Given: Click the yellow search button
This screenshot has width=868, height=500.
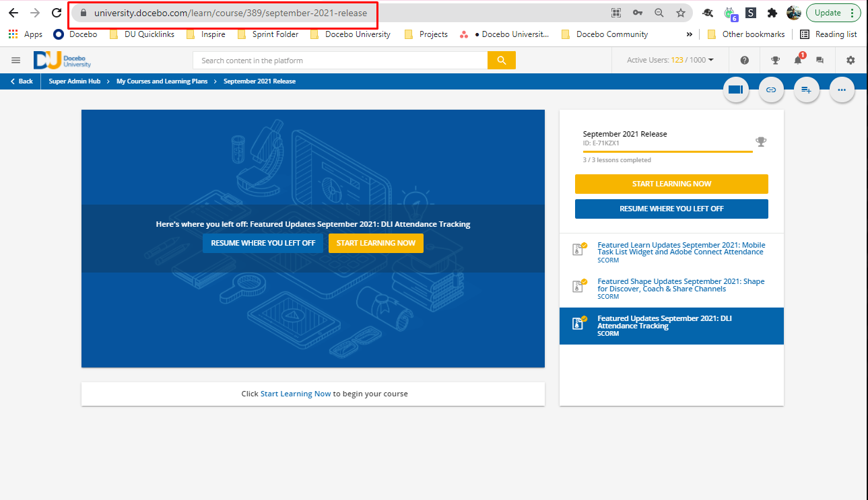Looking at the screenshot, I should [x=502, y=61].
